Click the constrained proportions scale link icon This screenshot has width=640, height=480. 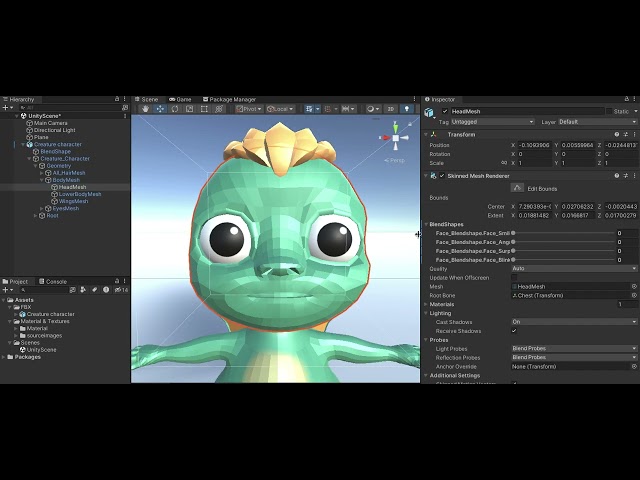click(504, 163)
